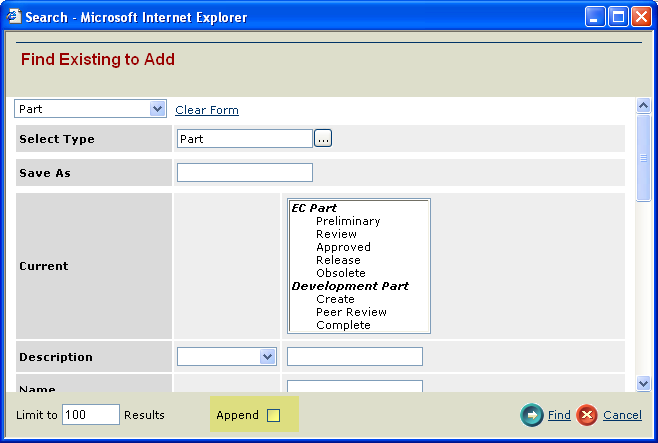Click the Save As text field

[245, 173]
